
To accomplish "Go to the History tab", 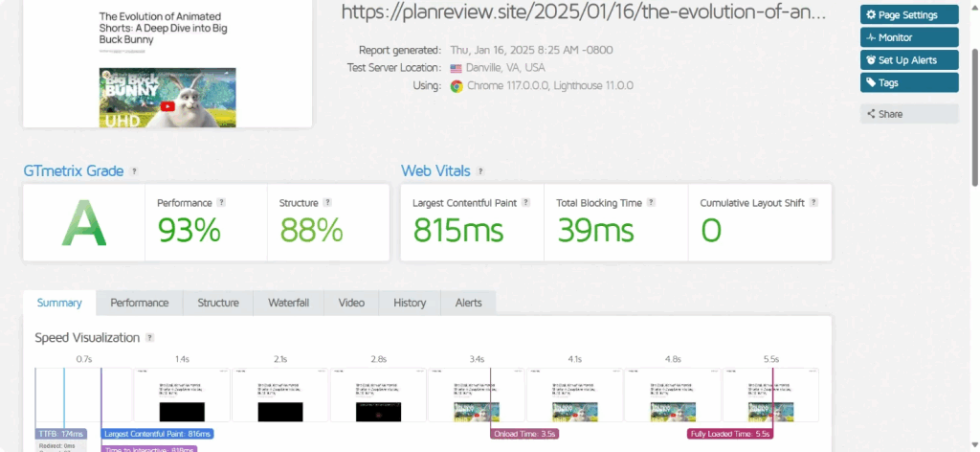I will (410, 303).
